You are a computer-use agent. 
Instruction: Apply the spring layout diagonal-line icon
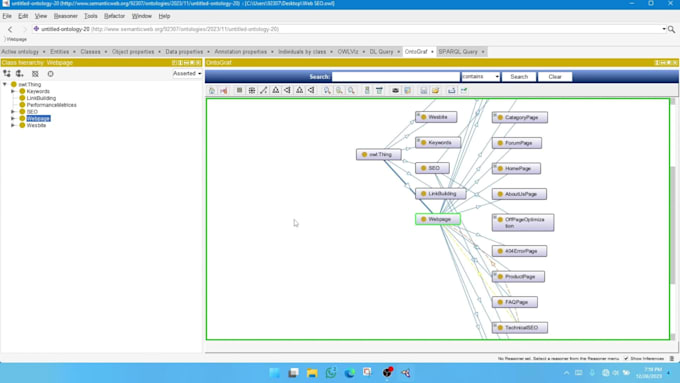[x=264, y=90]
